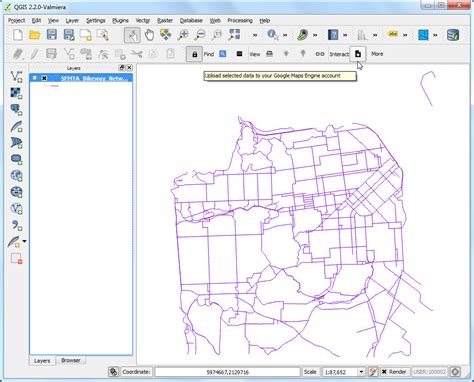The height and width of the screenshot is (382, 474).
Task: Close the Layers panel
Action: (129, 68)
